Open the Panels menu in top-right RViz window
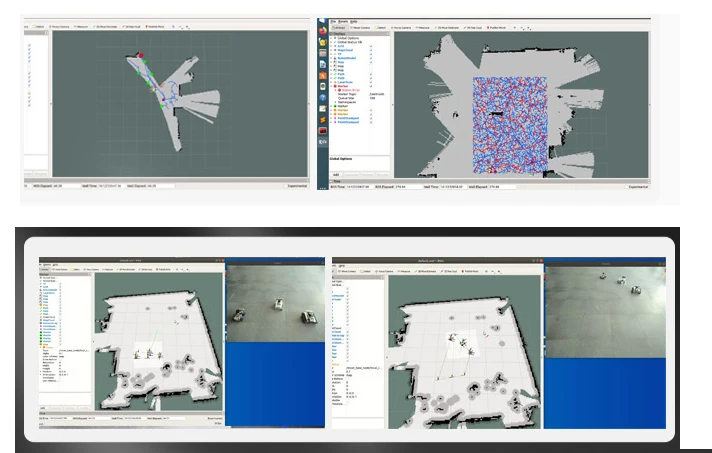The height and width of the screenshot is (453, 712). coord(343,19)
